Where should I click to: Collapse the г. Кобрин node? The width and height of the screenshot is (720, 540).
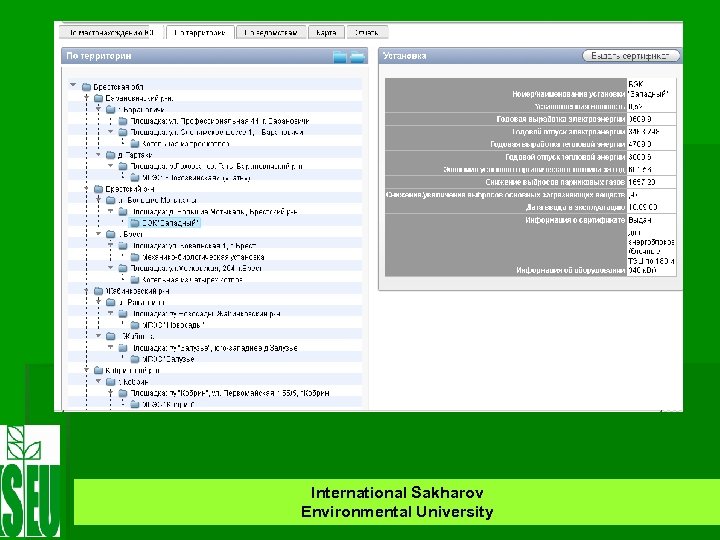(x=98, y=381)
